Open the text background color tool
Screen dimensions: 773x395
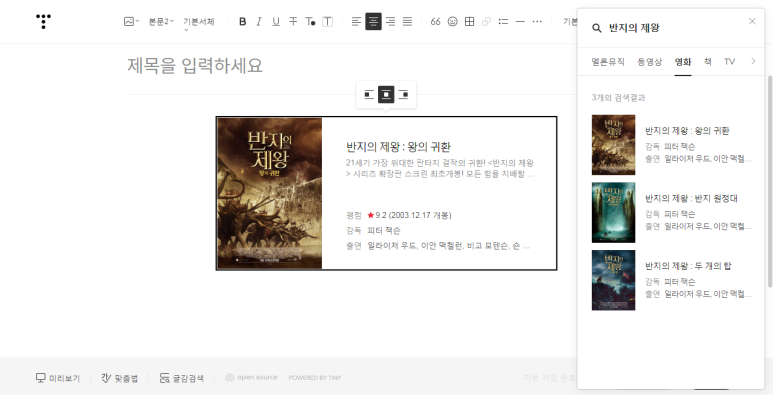[327, 22]
